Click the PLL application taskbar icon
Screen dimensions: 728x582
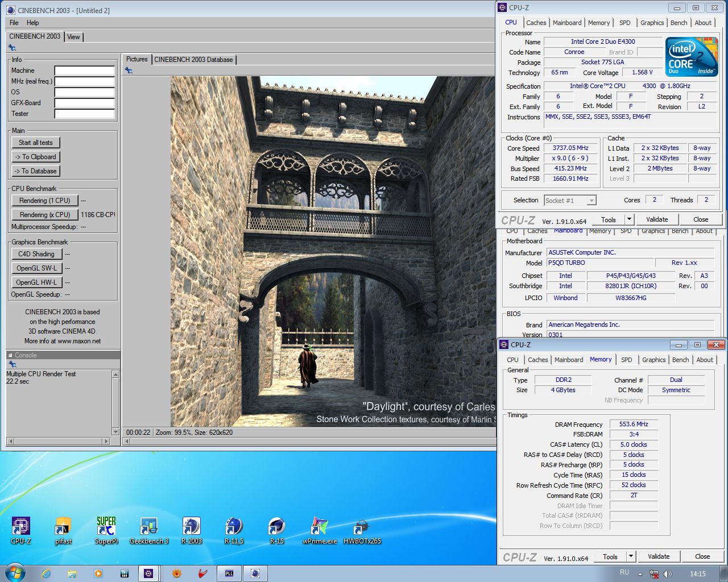pos(229,573)
